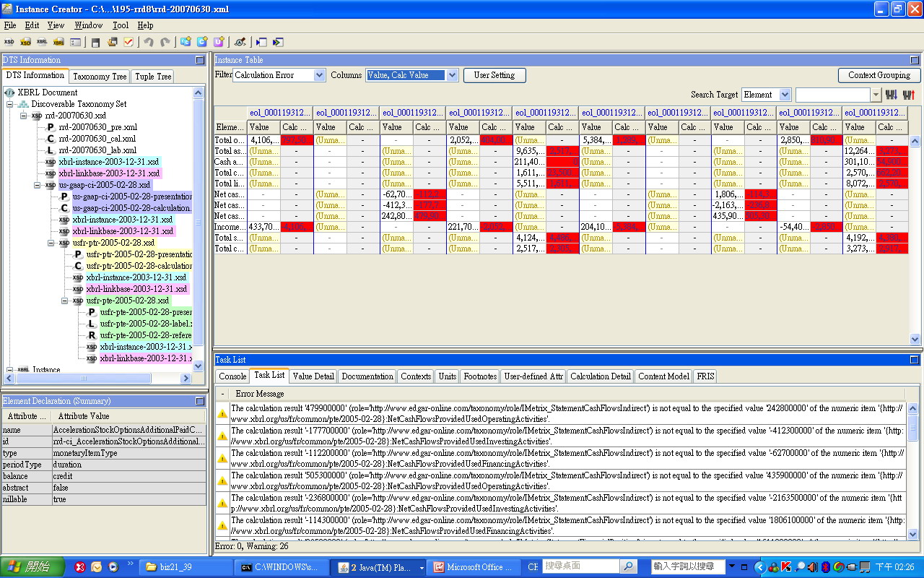The width and height of the screenshot is (924, 578).
Task: Switch to the Tuple Tree tab
Action: (153, 76)
